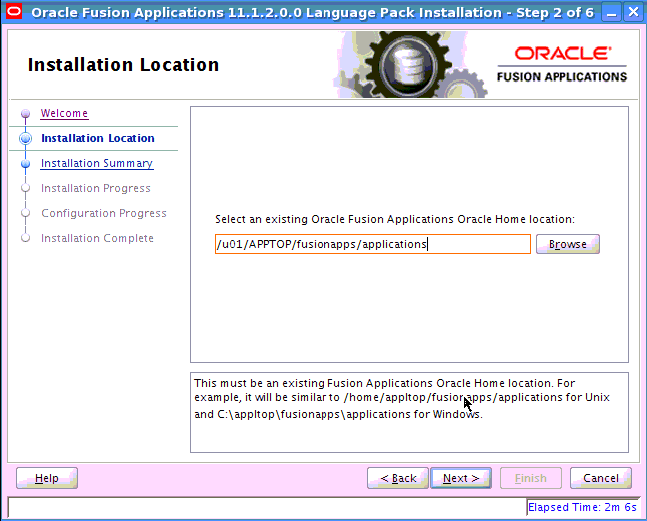Proceed with the Next button
Image resolution: width=647 pixels, height=521 pixels.
click(x=461, y=478)
